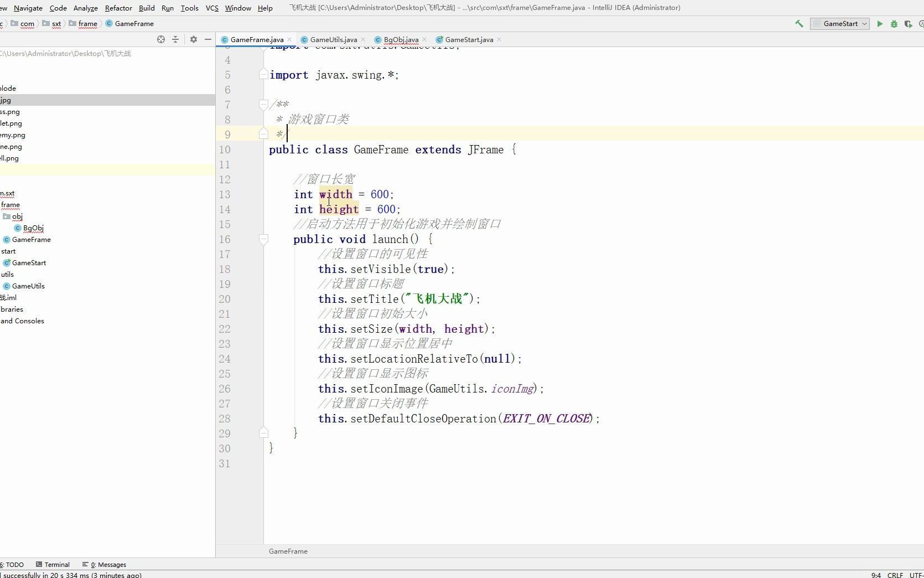Select GameUtils in the project tree

tap(28, 286)
